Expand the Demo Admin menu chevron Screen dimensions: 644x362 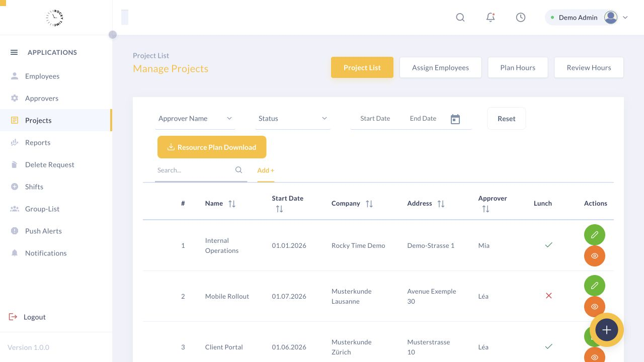pos(625,18)
